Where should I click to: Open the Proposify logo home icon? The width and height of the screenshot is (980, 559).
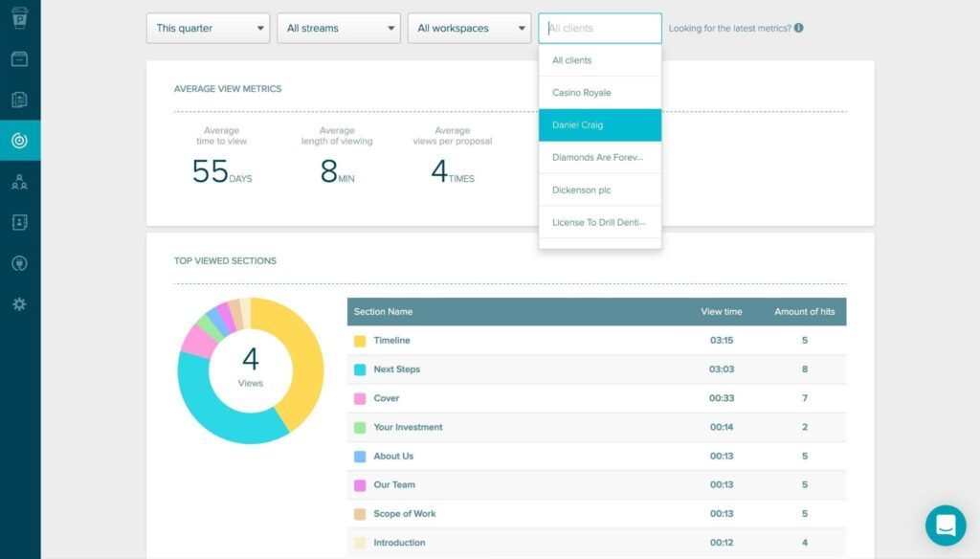coord(19,16)
